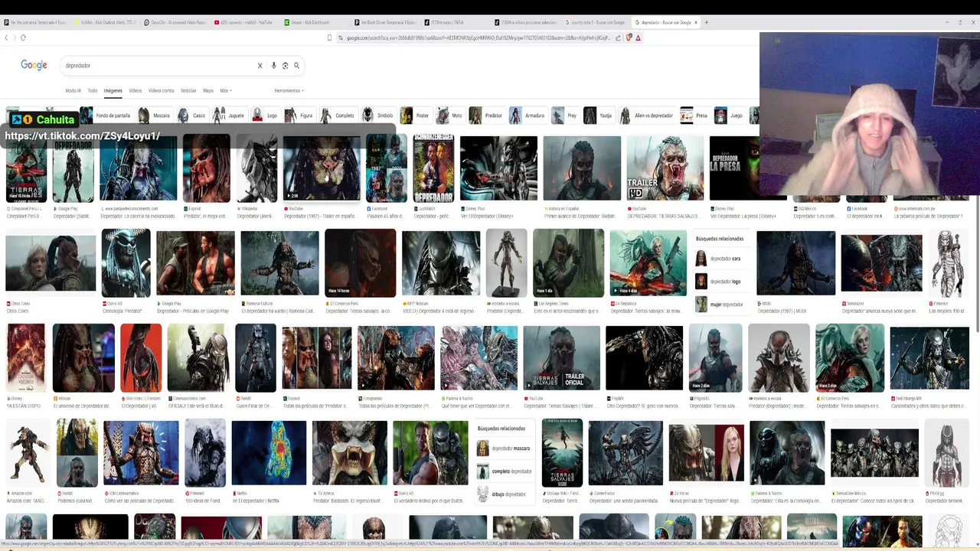Open the image labeled Hace 4 días
Image resolution: width=980 pixels, height=551 pixels.
click(648, 263)
